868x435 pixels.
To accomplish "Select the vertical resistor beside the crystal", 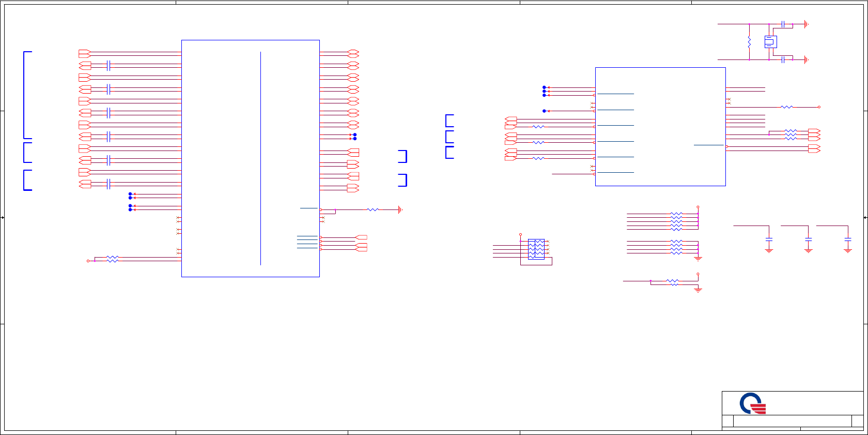I will tap(749, 42).
